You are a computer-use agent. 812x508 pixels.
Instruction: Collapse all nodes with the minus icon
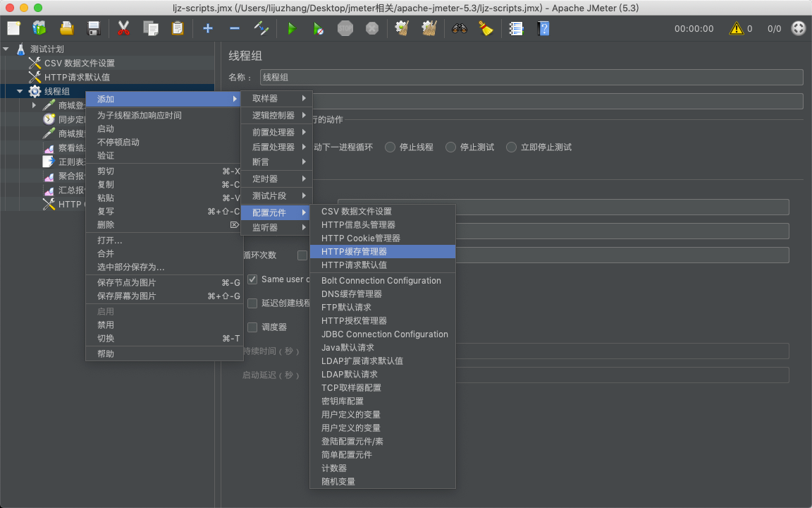[x=235, y=28]
